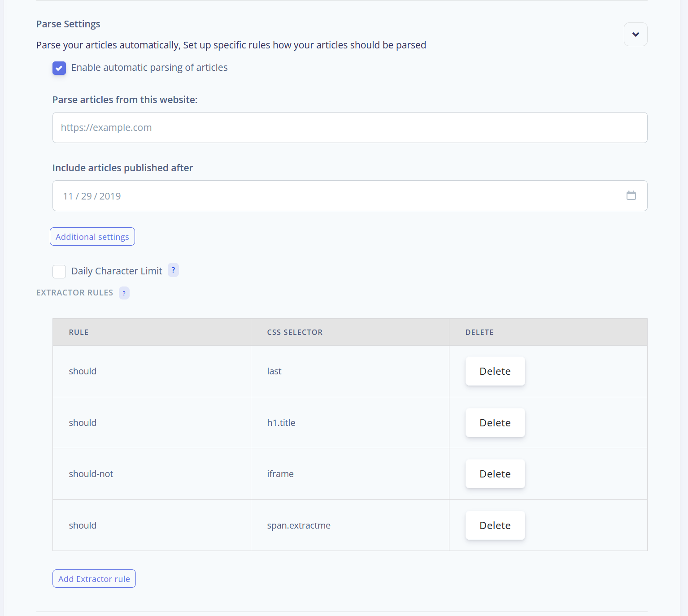This screenshot has height=616, width=688.
Task: Click help icon next to Daily Character Limit
Action: coord(173,270)
